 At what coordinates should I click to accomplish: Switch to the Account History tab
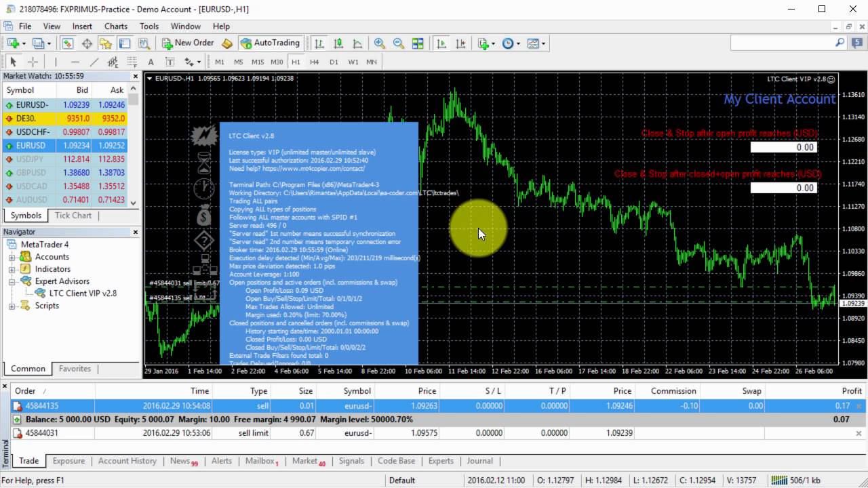pos(127,461)
